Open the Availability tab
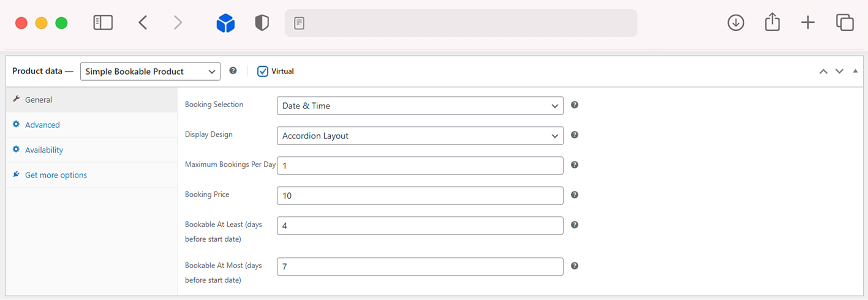Screen dimensions: 868x300 (44, 150)
